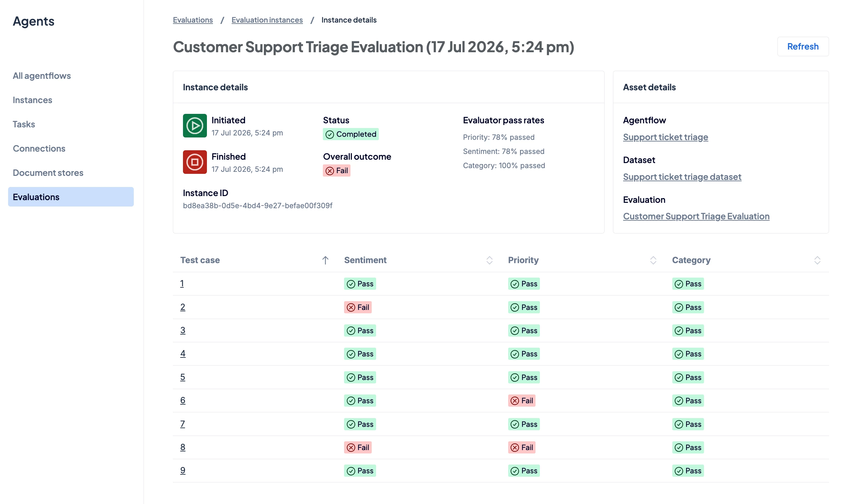This screenshot has width=858, height=504.
Task: Click the Completed status badge
Action: click(x=351, y=134)
